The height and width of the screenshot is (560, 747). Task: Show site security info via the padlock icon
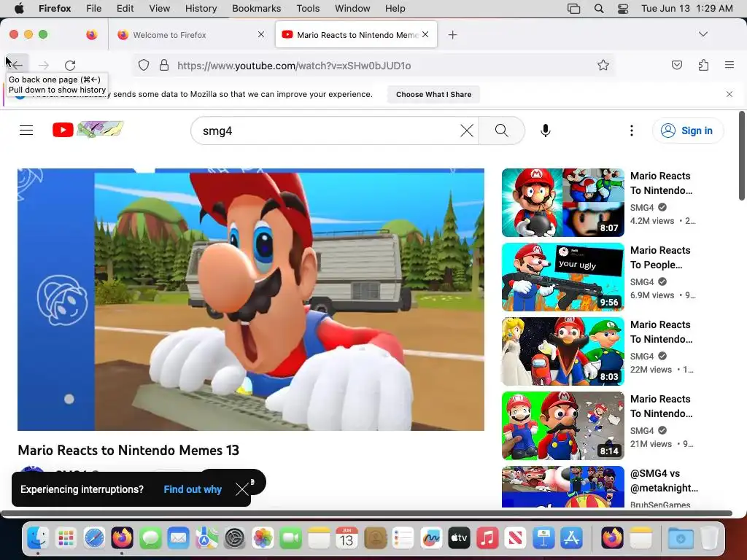(x=164, y=65)
